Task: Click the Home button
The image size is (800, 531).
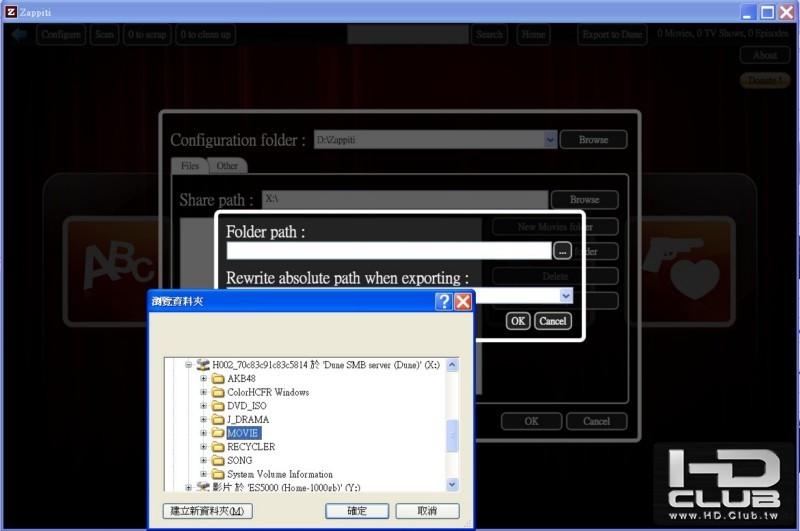Action: coord(533,35)
